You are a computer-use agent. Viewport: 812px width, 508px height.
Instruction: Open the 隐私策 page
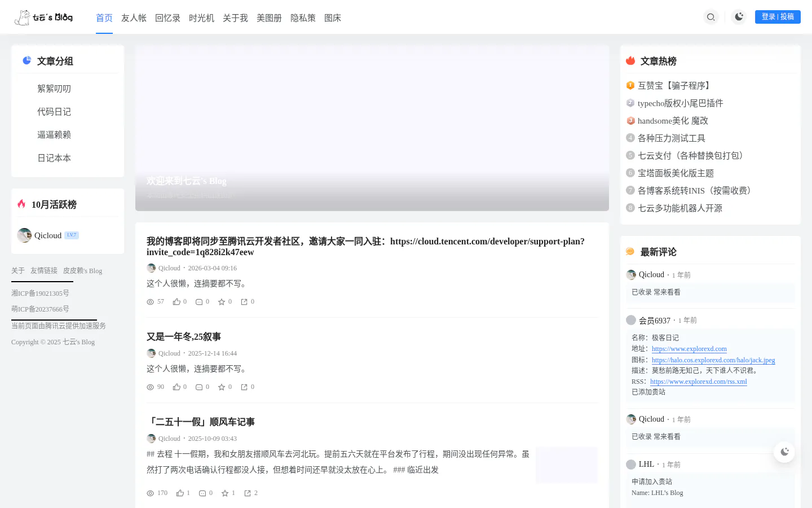click(303, 18)
